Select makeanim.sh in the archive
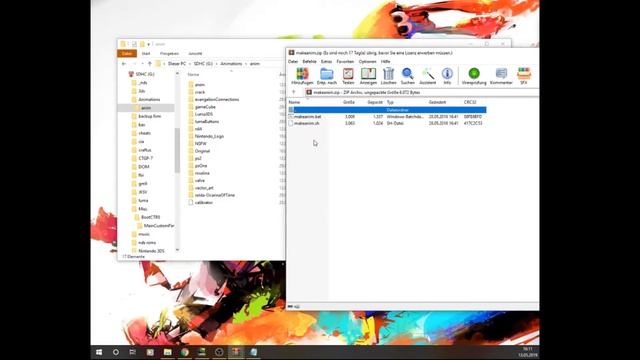The image size is (640, 360). 306,123
